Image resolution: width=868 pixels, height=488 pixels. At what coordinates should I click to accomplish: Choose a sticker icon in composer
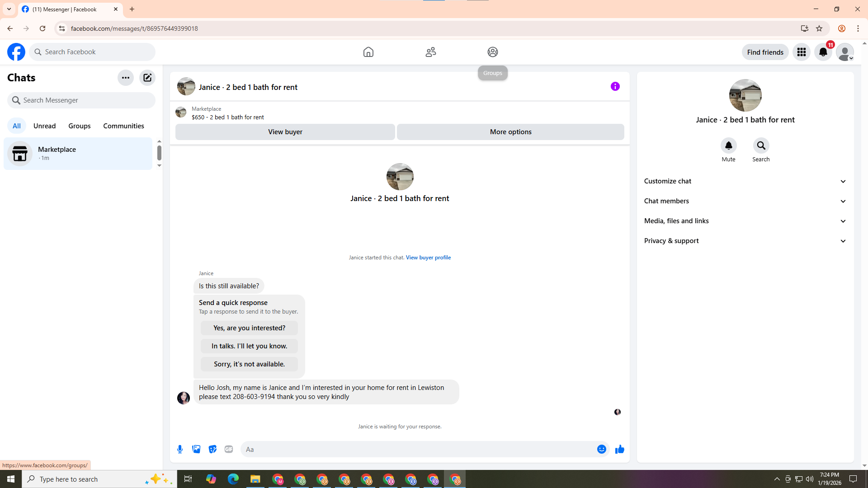point(212,449)
